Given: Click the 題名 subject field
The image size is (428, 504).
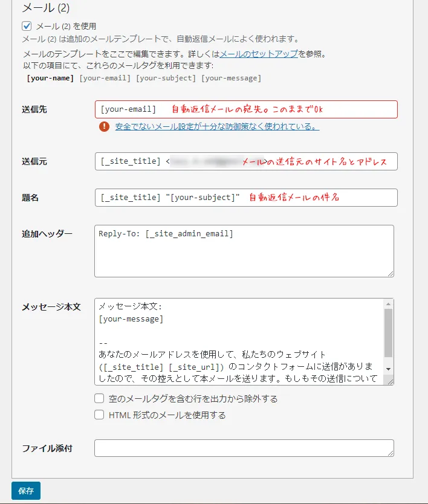Looking at the screenshot, I should (246, 198).
